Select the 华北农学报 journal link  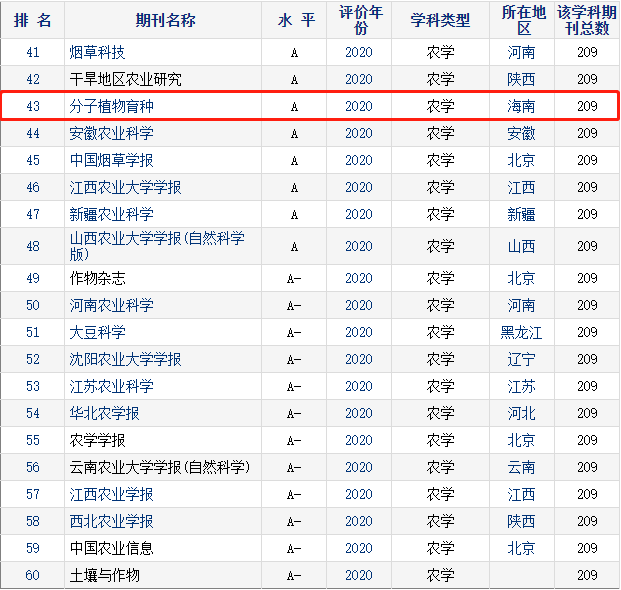(104, 413)
